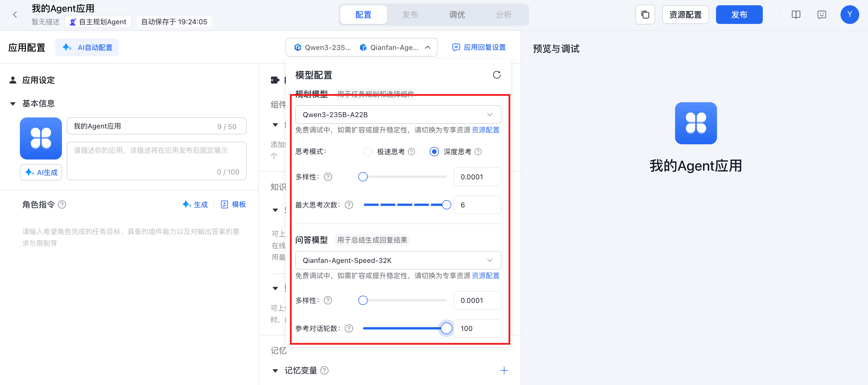Add a memory variable with plus icon
This screenshot has height=385, width=868.
(x=504, y=370)
